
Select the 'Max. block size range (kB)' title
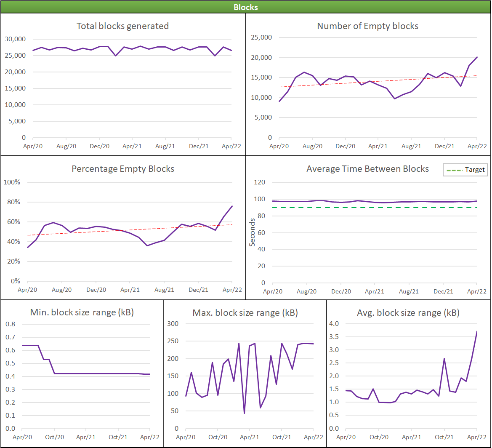pyautogui.click(x=245, y=313)
